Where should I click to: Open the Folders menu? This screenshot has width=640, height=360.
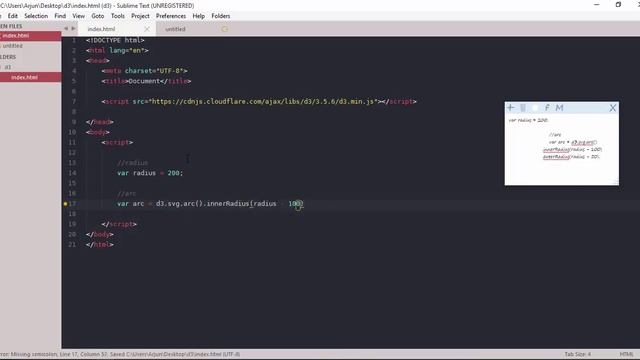click(220, 16)
